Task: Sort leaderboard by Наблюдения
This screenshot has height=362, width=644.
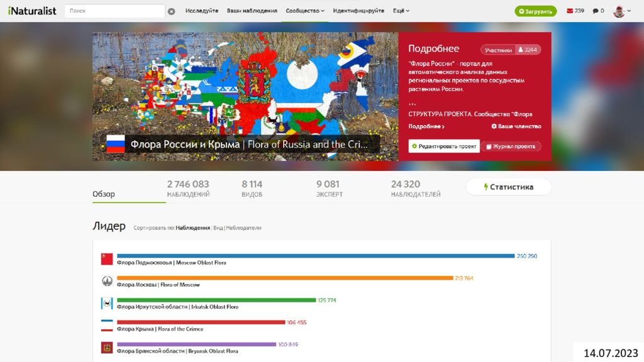Action: (192, 228)
